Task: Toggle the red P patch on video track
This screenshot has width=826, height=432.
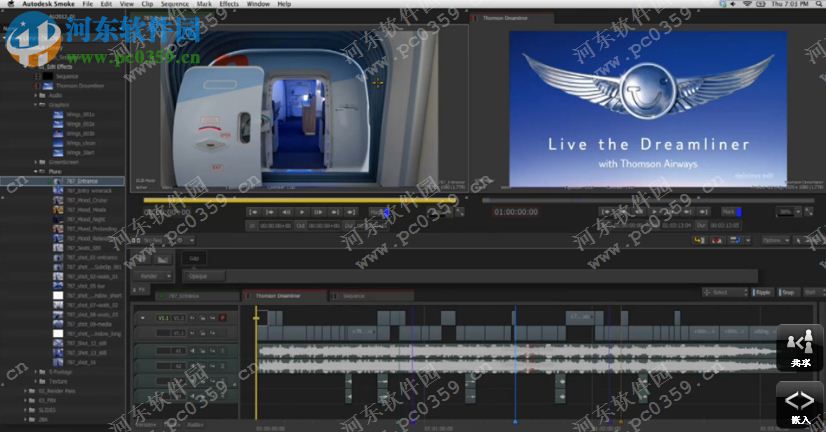Action: [x=223, y=318]
